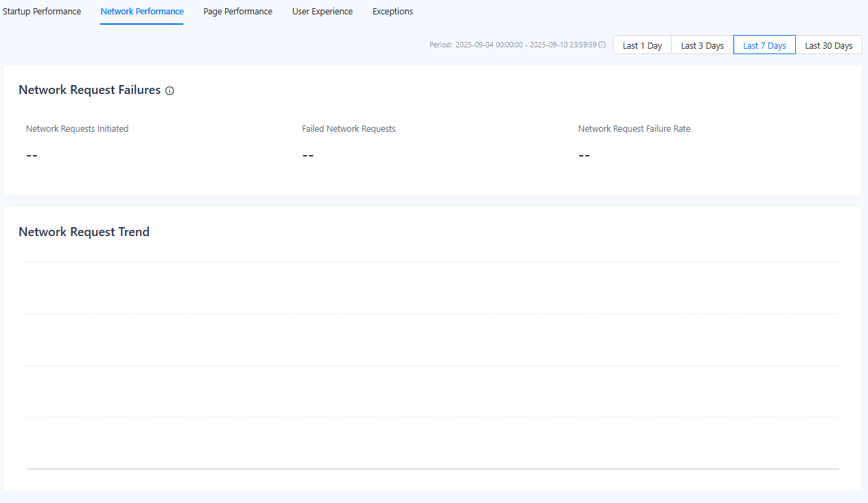Click the Network Requests Initiated label
Image resolution: width=868 pixels, height=503 pixels.
pos(77,129)
